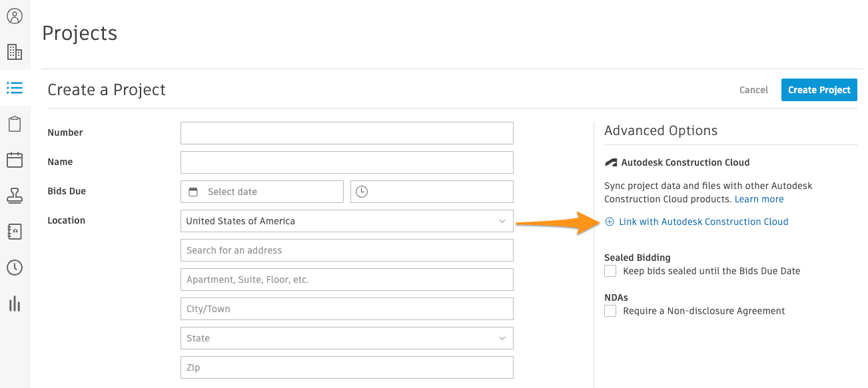Open the address book icon in sidebar
Image resolution: width=868 pixels, height=388 pixels.
pos(15,232)
